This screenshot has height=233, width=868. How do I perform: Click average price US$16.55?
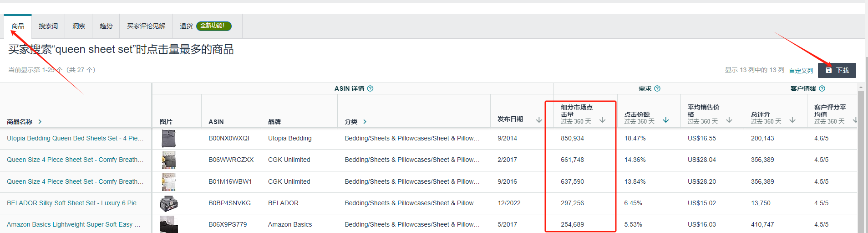(x=702, y=138)
